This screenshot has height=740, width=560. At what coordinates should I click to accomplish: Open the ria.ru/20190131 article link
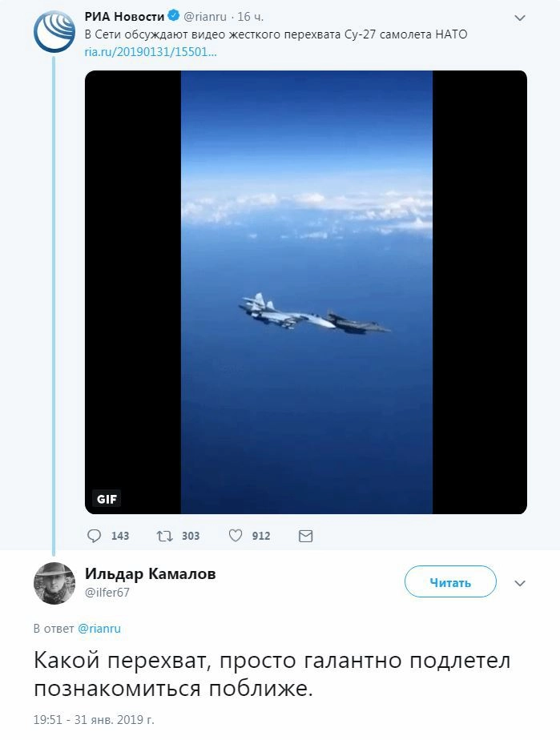click(151, 52)
